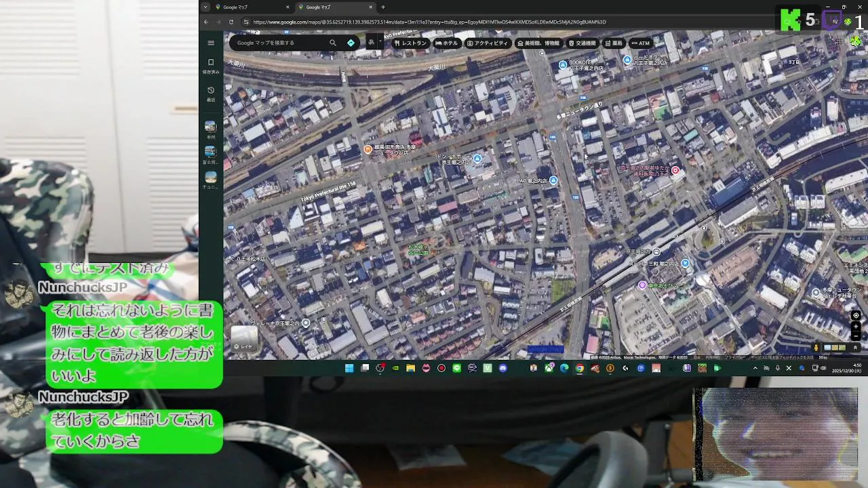Go back in the browser
Screen dimensions: 868x488
[x=206, y=22]
